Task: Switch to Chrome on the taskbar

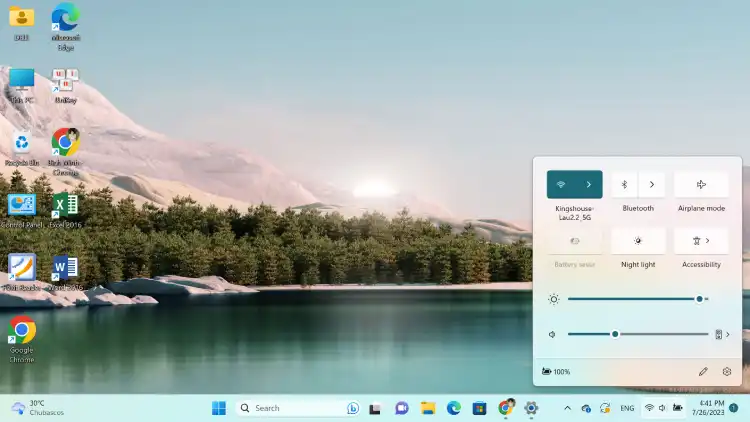Action: pyautogui.click(x=506, y=408)
